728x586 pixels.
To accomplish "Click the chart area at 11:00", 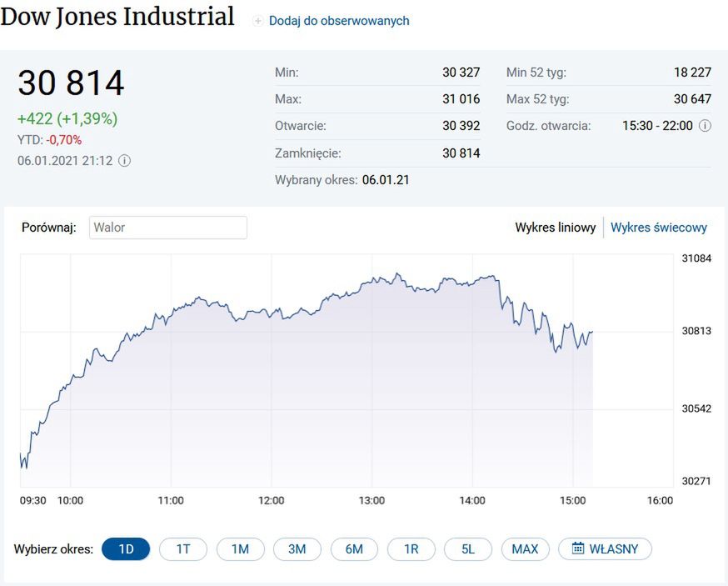I will [171, 375].
